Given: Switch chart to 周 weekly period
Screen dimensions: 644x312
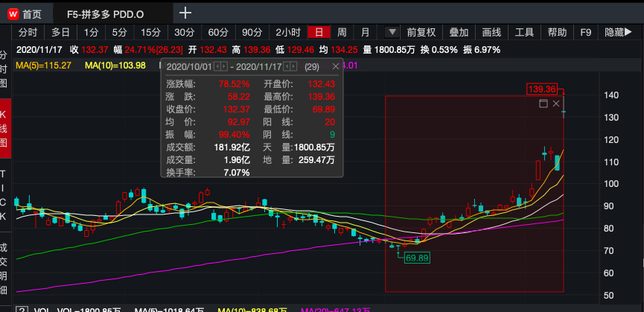Looking at the screenshot, I should point(342,32).
